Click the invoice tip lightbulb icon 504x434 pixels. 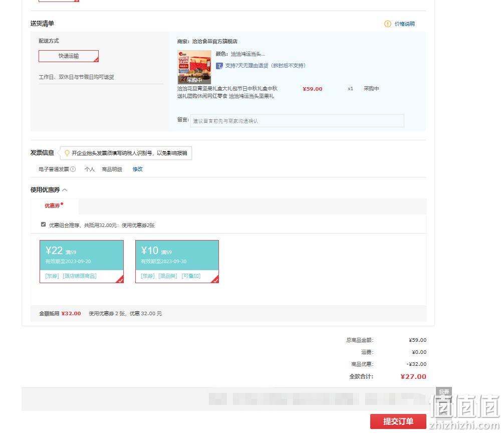click(x=67, y=153)
